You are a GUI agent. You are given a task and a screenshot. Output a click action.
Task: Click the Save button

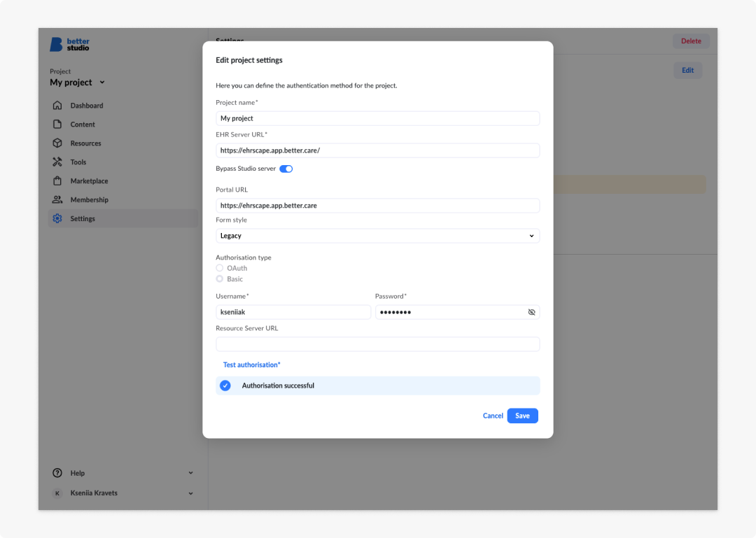tap(523, 416)
